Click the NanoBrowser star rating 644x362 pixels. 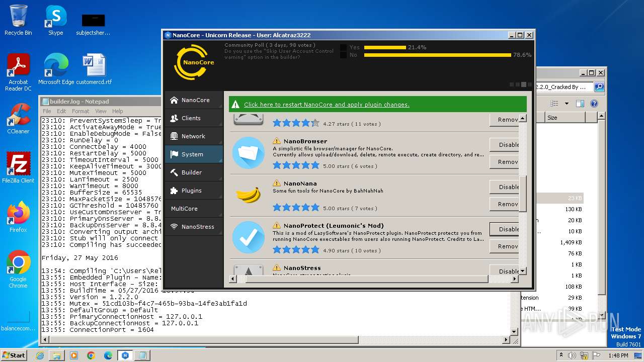[296, 165]
